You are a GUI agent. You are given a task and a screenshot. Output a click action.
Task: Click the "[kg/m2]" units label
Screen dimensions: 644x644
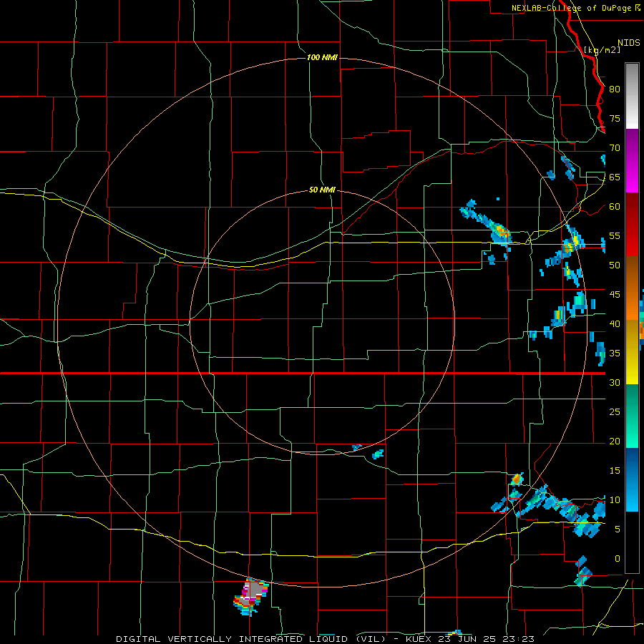tap(602, 50)
